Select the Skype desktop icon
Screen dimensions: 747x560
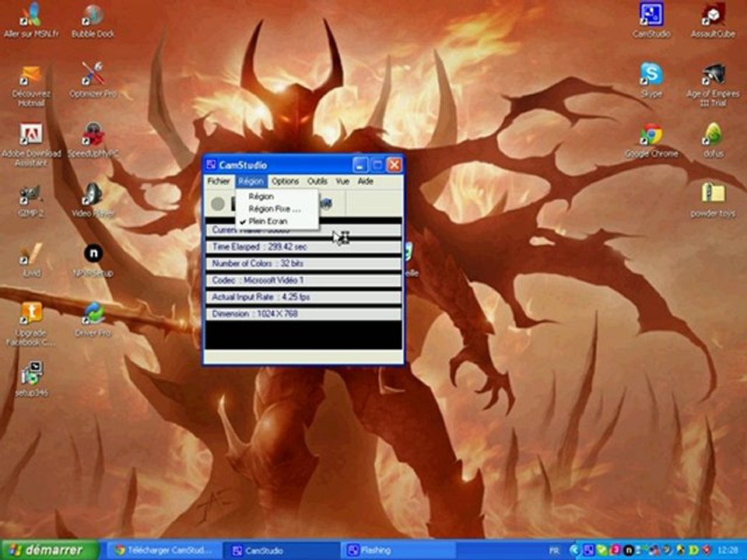pyautogui.click(x=651, y=80)
